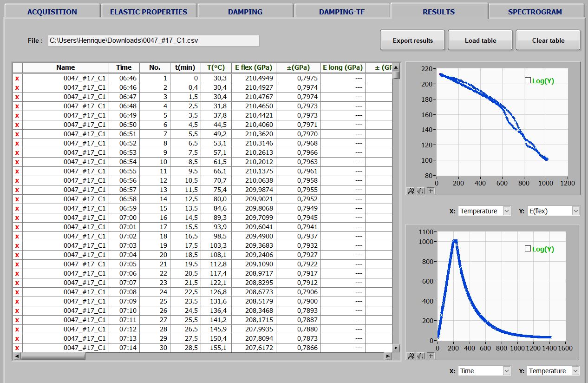Click the red x for row No. 30
Viewport: 588px width, 383px height.
click(x=17, y=348)
